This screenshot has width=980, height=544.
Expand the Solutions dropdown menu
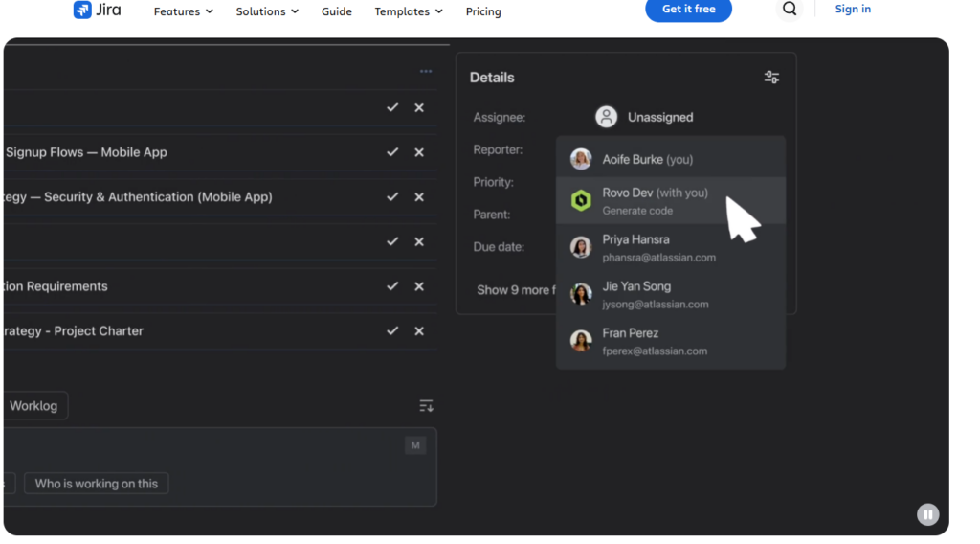267,11
